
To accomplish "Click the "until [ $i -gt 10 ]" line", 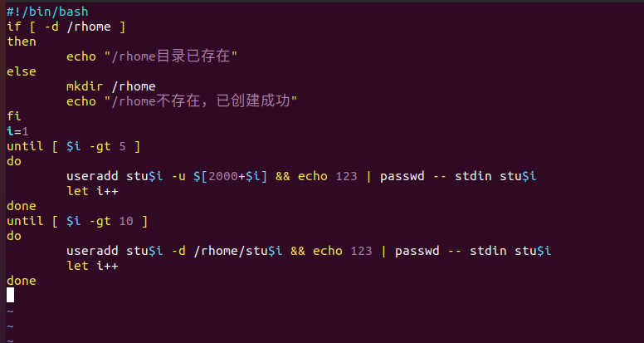I will (x=76, y=221).
